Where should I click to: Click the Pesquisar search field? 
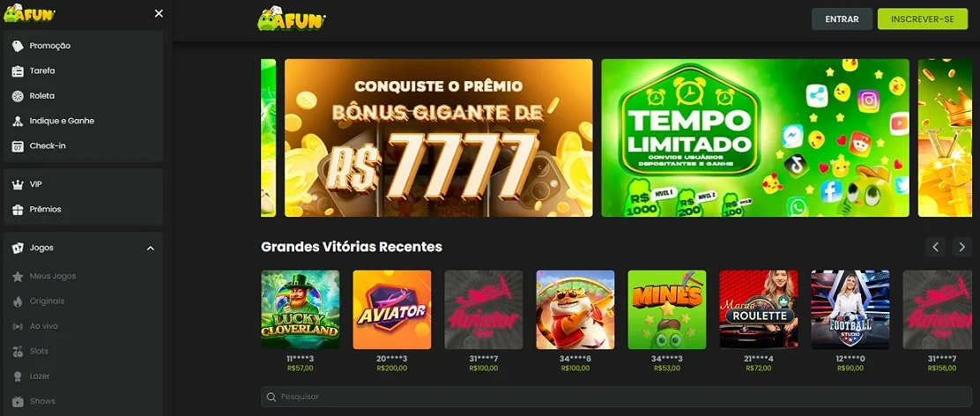click(x=616, y=397)
